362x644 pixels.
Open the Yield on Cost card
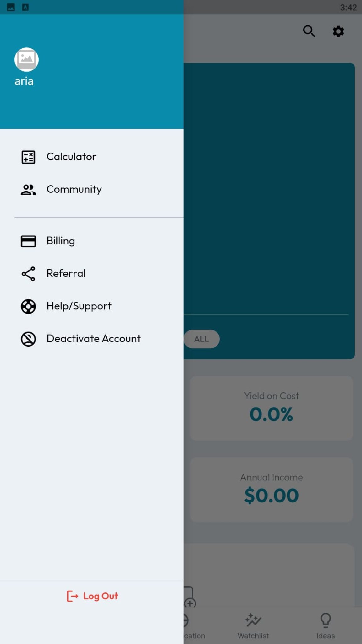(x=271, y=408)
